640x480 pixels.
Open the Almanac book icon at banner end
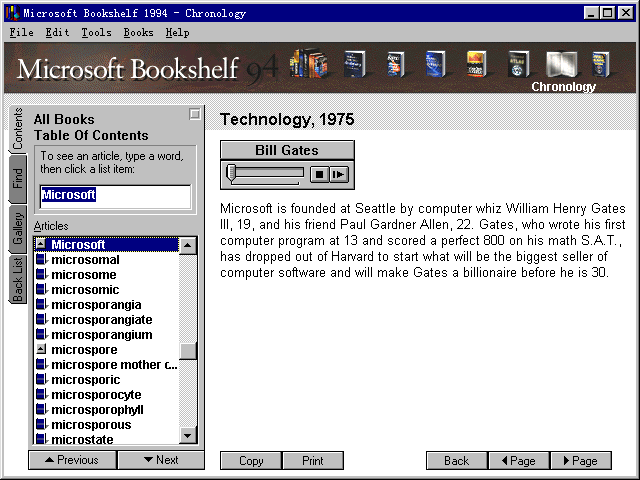coord(601,64)
